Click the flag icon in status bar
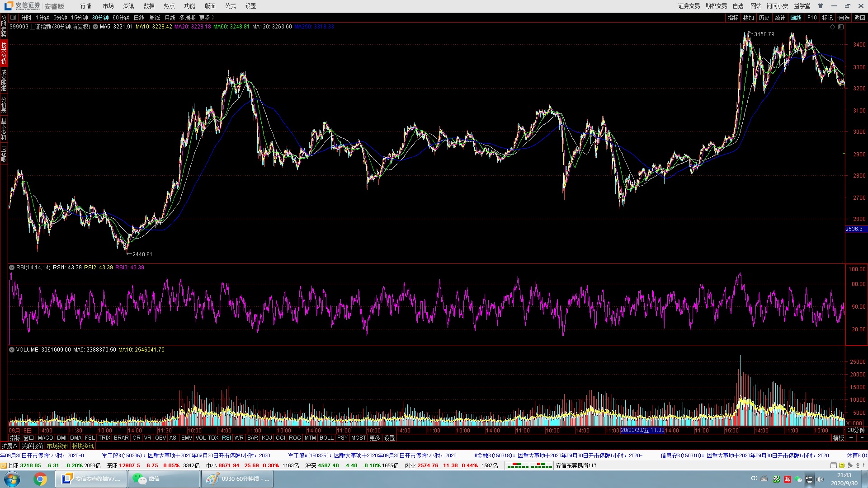The image size is (868, 488). (850, 465)
